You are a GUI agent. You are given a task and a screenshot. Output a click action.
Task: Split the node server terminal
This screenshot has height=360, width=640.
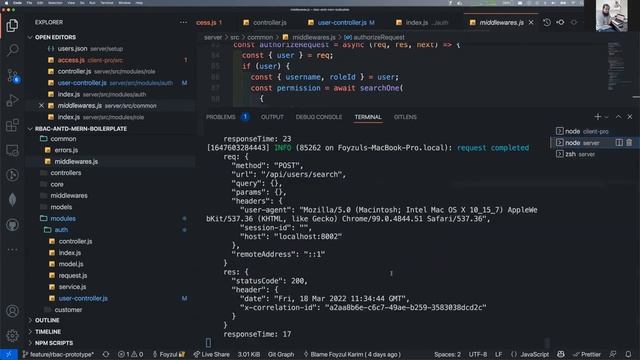pos(619,142)
